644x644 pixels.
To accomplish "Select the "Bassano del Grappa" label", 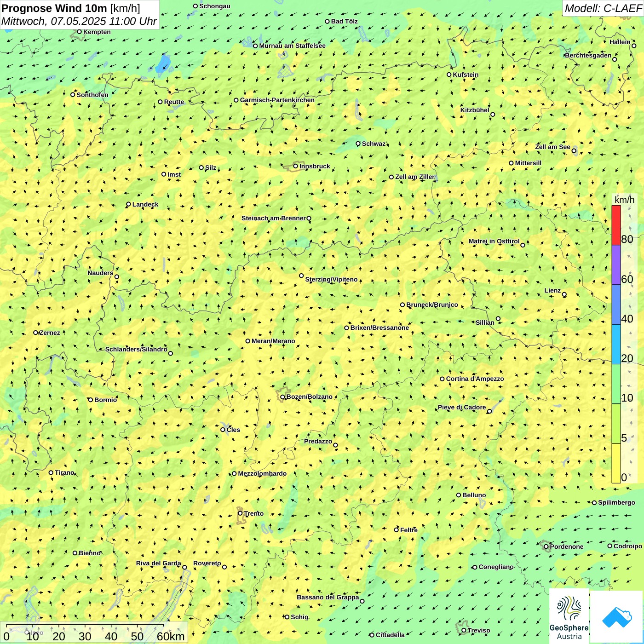I will (x=328, y=597).
